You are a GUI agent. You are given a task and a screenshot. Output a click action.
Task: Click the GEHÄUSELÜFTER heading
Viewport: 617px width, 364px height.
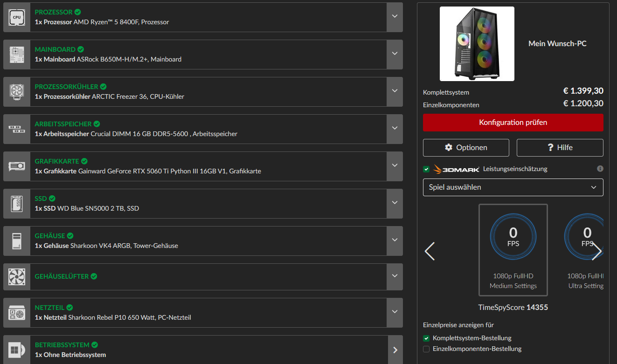pos(62,277)
